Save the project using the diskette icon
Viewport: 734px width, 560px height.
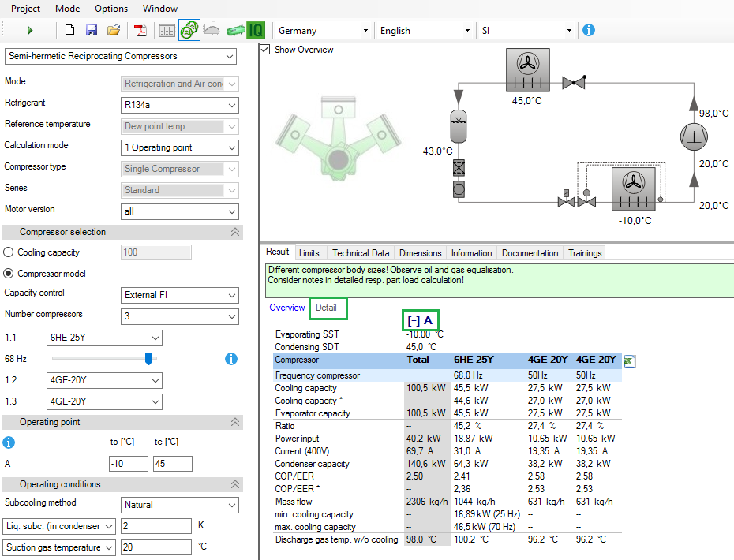point(91,29)
